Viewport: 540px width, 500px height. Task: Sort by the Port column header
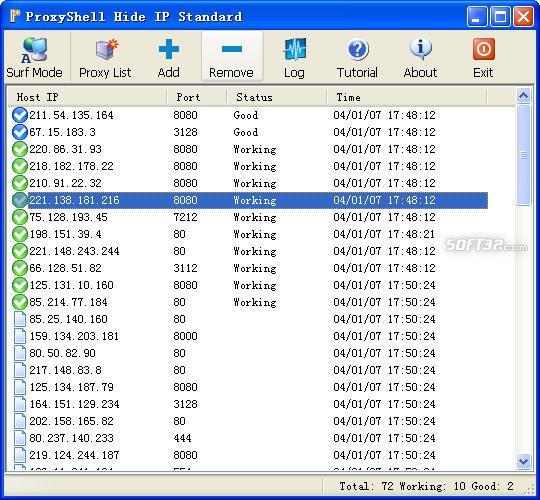coord(197,97)
